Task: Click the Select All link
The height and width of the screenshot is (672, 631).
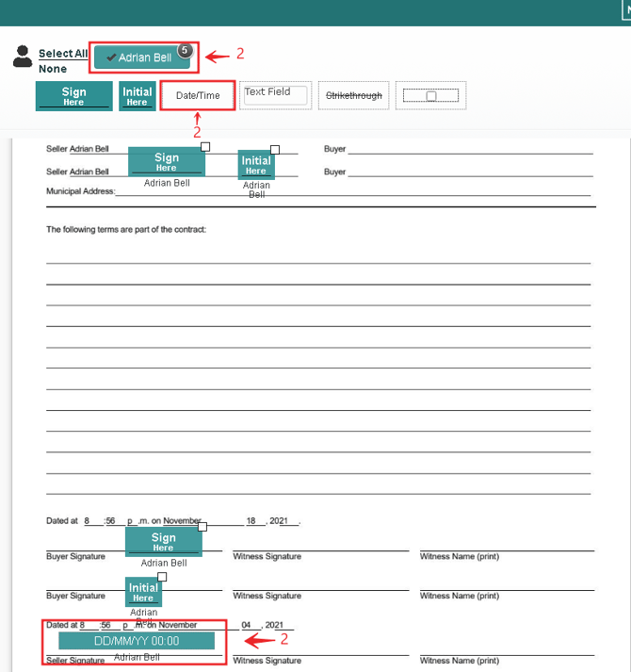Action: [x=63, y=54]
